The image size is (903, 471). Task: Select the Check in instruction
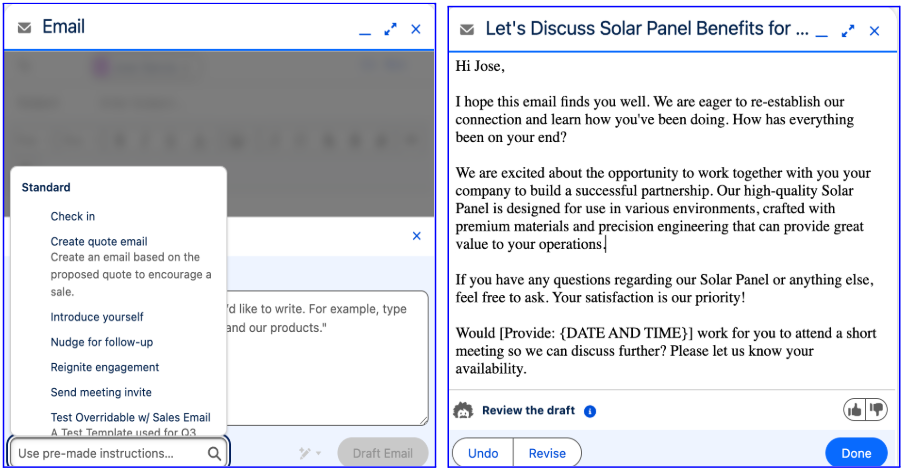point(73,216)
